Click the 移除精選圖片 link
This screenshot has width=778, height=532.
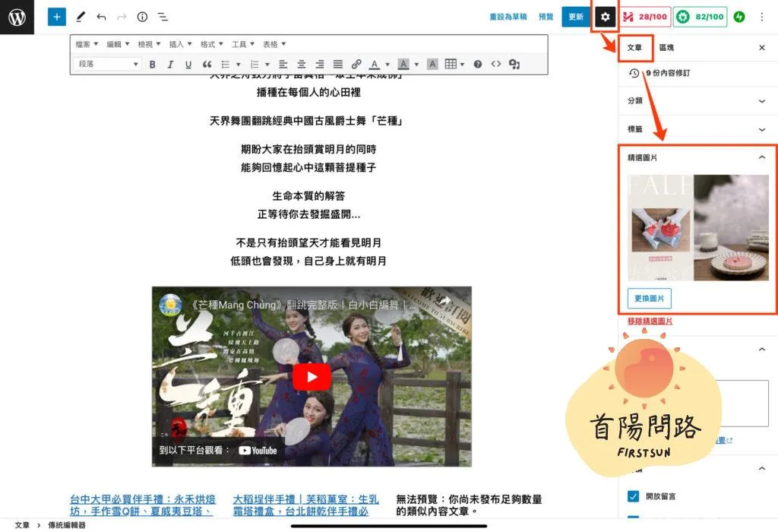(650, 321)
